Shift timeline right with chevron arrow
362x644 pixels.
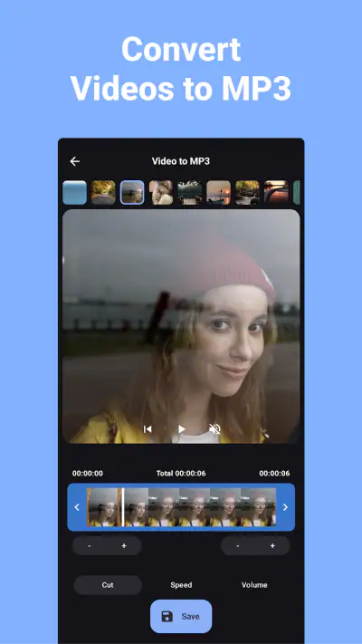pyautogui.click(x=286, y=507)
